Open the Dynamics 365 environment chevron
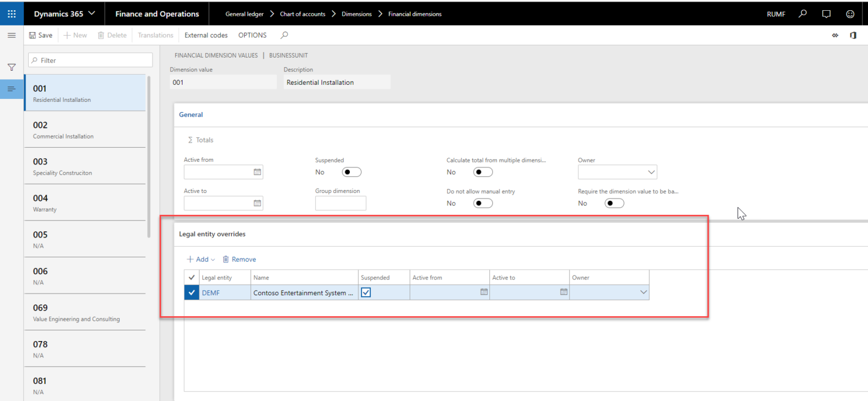Image resolution: width=868 pixels, height=401 pixels. [x=93, y=14]
